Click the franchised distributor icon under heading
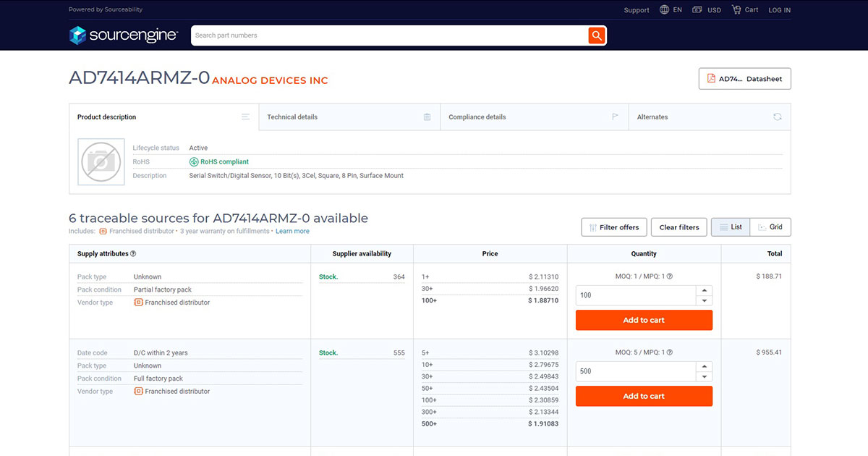Viewport: 868px width, 456px height. 103,232
